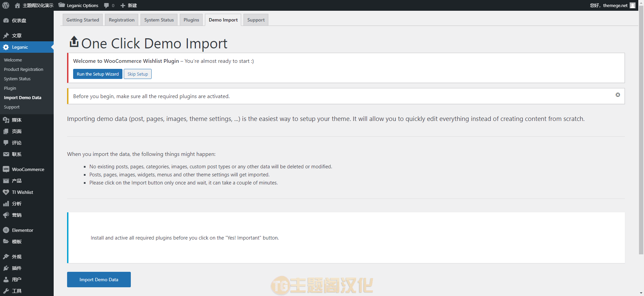
Task: Switch to the System Status tab
Action: pos(159,20)
